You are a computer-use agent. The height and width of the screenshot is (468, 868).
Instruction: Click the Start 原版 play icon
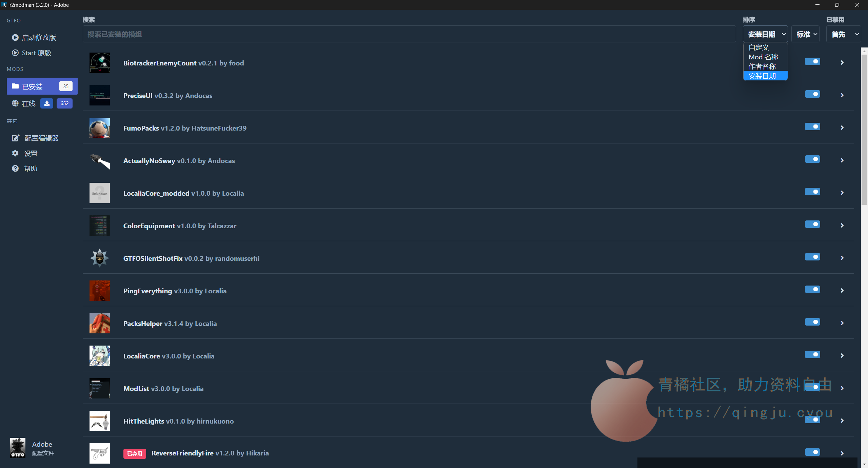pyautogui.click(x=15, y=53)
